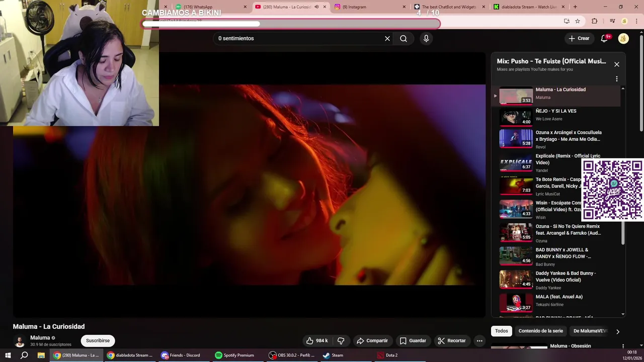
Task: Click the Guardar save button
Action: click(x=413, y=340)
